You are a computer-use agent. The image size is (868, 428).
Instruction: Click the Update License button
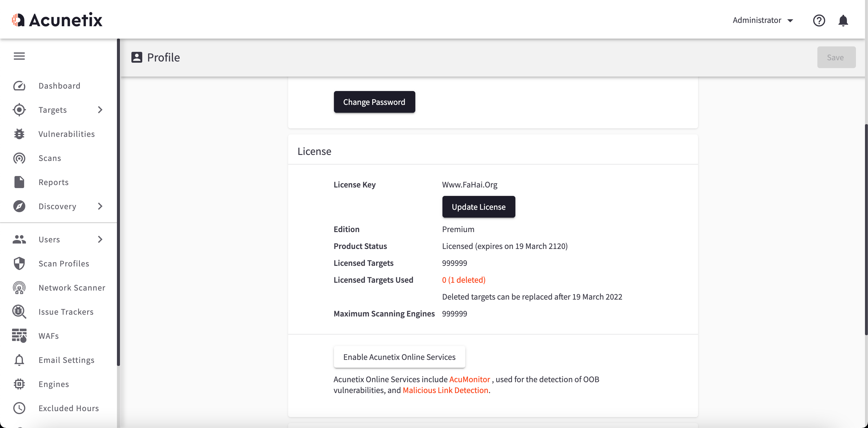[479, 206]
